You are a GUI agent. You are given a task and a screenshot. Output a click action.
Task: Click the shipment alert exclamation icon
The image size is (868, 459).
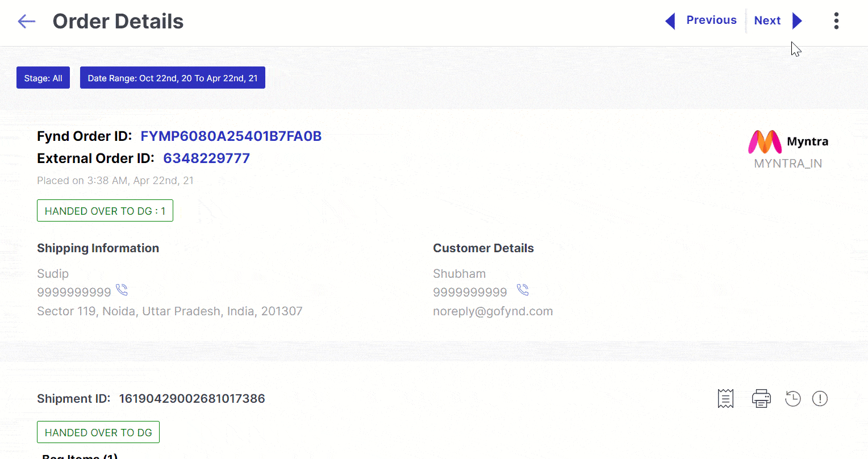(820, 399)
